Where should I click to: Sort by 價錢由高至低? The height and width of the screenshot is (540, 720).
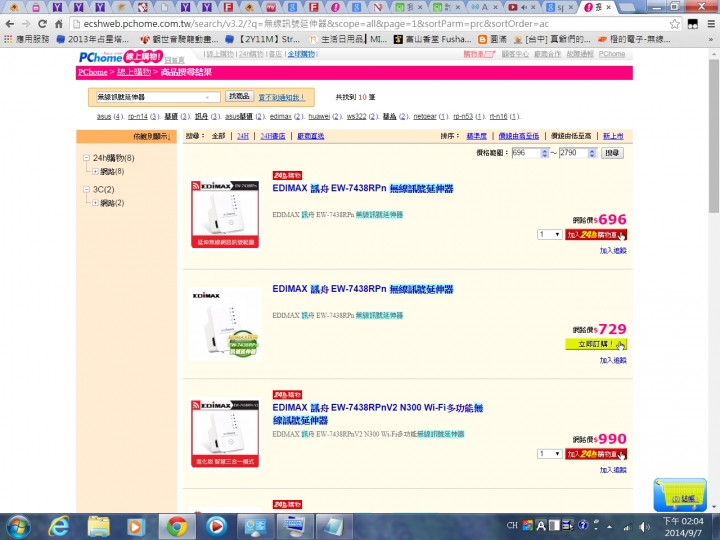tap(519, 136)
